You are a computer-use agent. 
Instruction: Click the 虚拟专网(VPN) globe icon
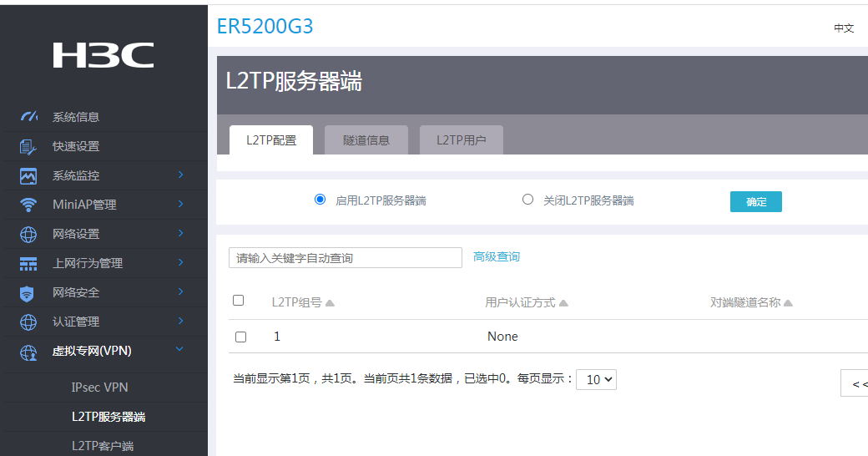[x=28, y=352]
